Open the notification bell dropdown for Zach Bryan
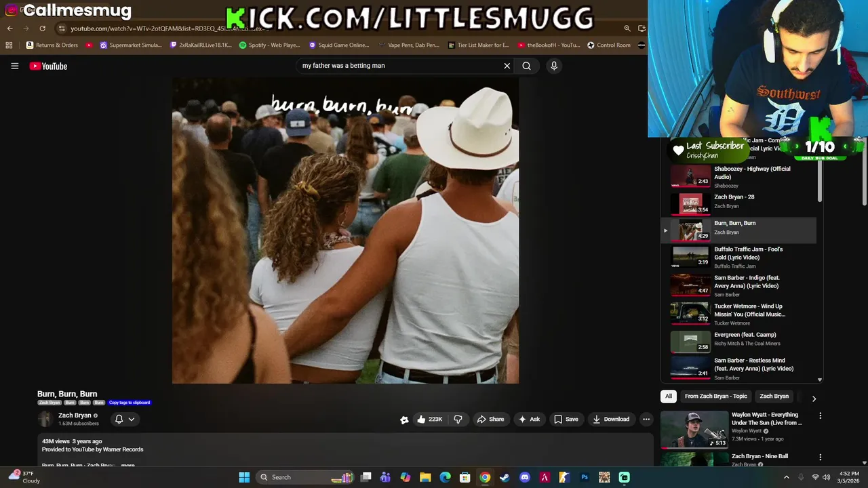868x488 pixels. coord(125,419)
